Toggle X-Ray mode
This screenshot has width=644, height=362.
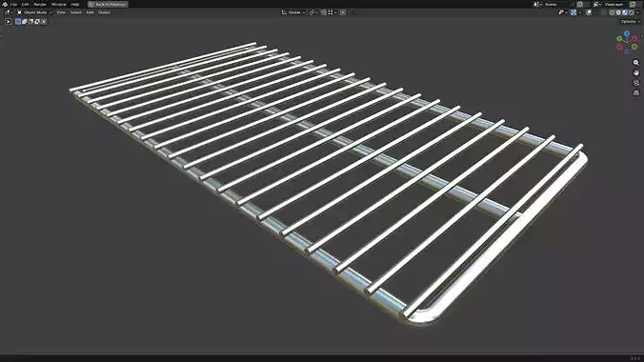pyautogui.click(x=603, y=12)
